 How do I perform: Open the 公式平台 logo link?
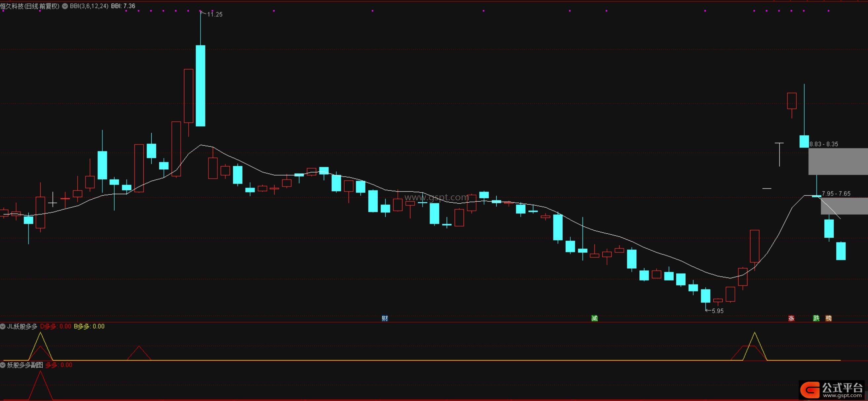pos(832,390)
